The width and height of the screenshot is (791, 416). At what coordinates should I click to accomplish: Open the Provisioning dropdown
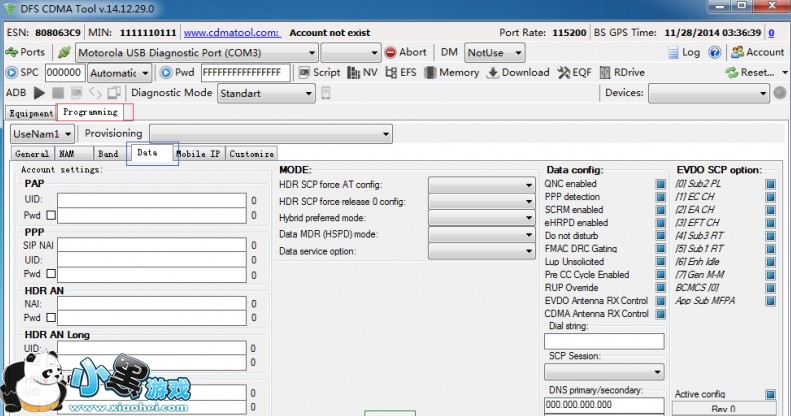tap(271, 134)
